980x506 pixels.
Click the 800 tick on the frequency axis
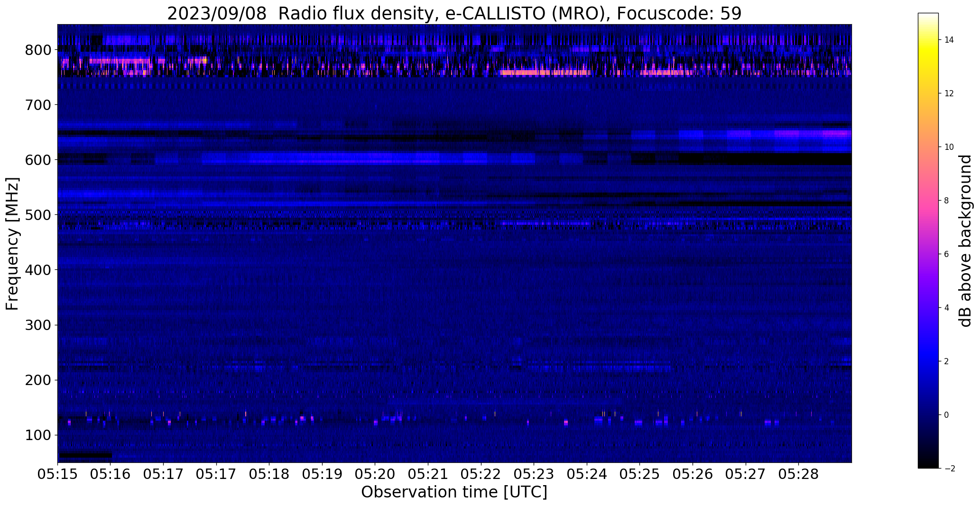click(38, 50)
